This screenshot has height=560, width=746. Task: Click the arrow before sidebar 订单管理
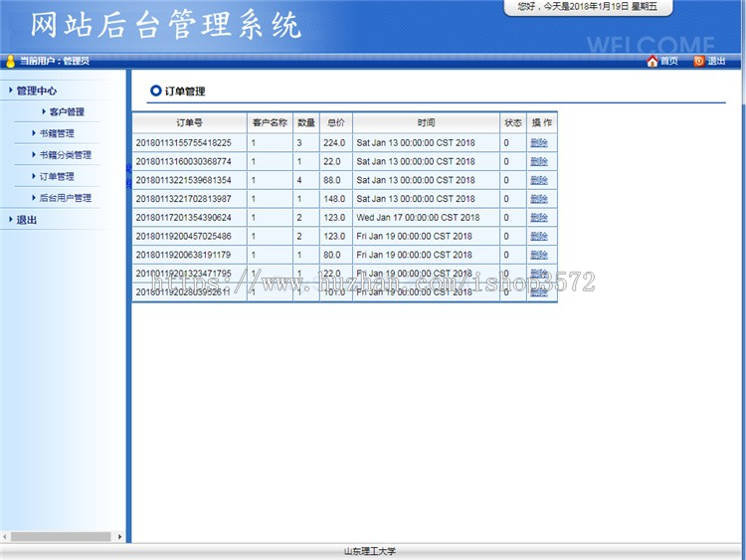click(x=33, y=176)
